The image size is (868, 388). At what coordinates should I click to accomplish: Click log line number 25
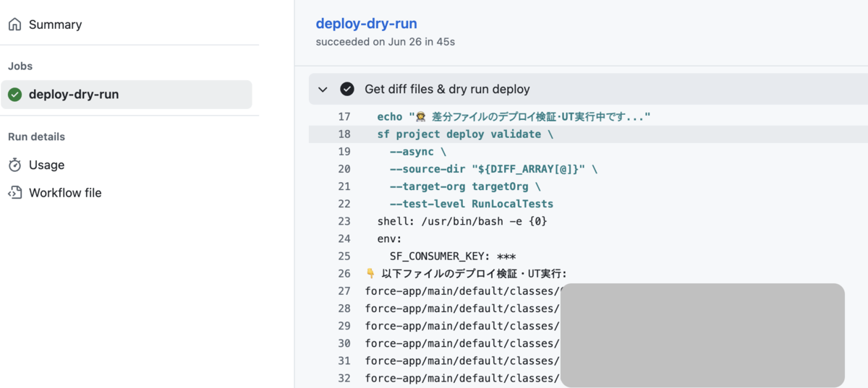344,256
